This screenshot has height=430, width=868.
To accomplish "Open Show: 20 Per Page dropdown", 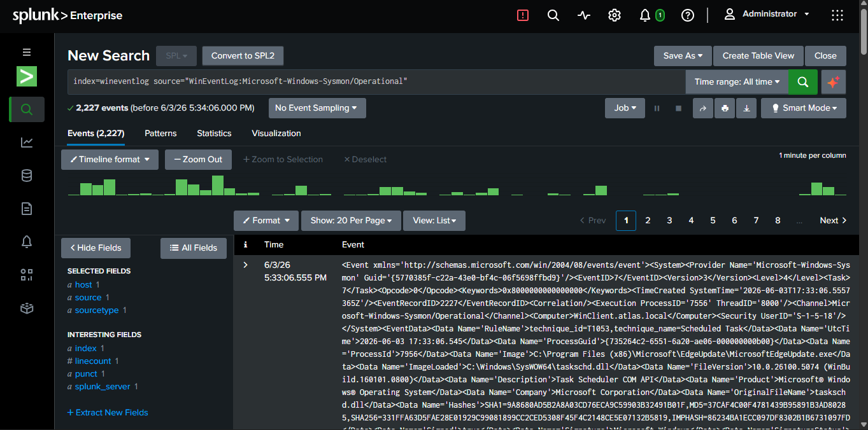I will (351, 221).
